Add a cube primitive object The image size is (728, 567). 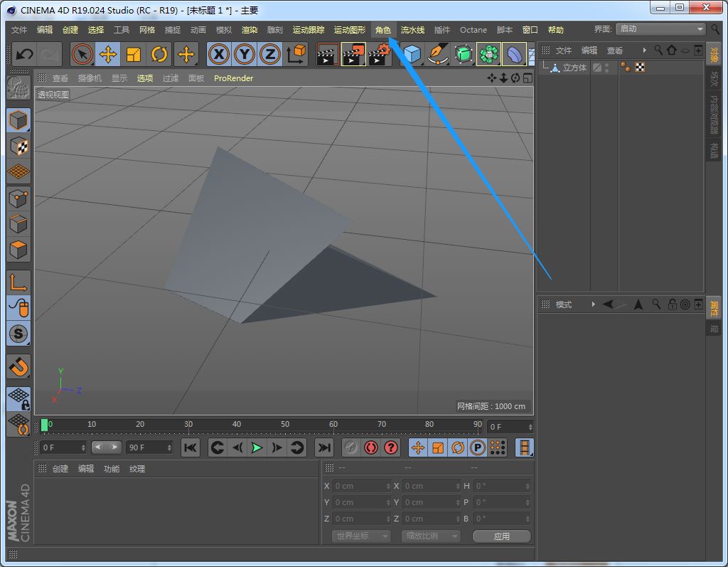[x=412, y=54]
